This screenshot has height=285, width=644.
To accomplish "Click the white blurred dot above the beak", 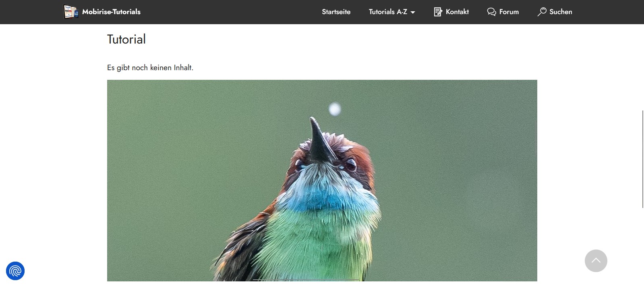I will pos(335,109).
